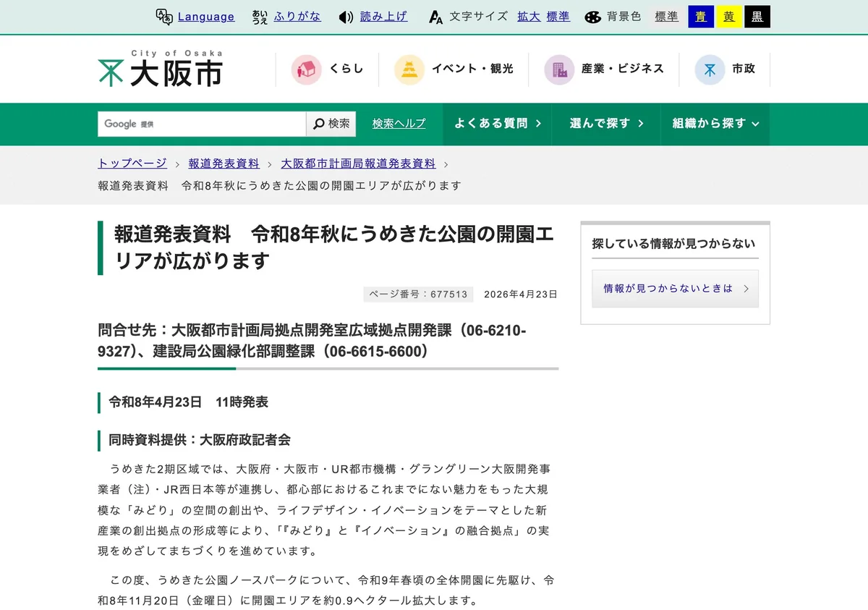Click the purple building business icon
868x610 pixels.
coord(559,69)
